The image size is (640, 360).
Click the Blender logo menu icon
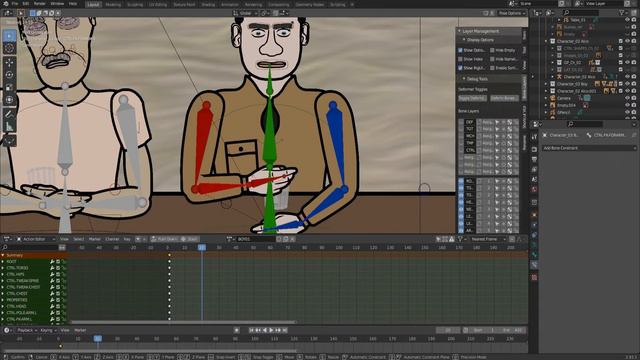[x=6, y=4]
